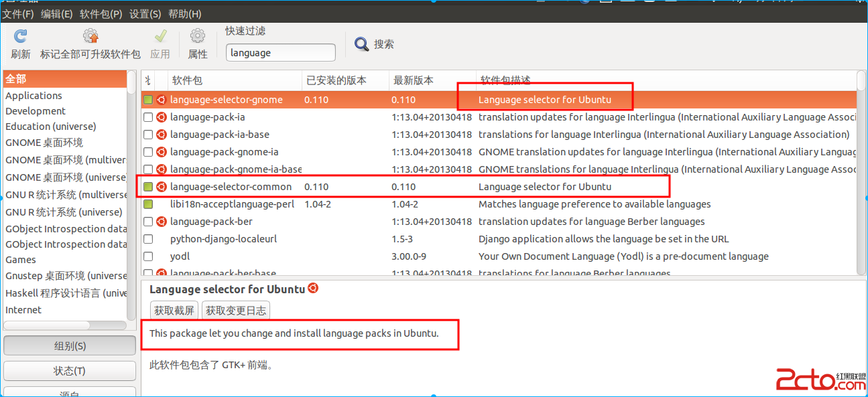Screen dimensions: 868x397
Task: Click Get Screenshot (获取截屏) button
Action: pos(174,310)
